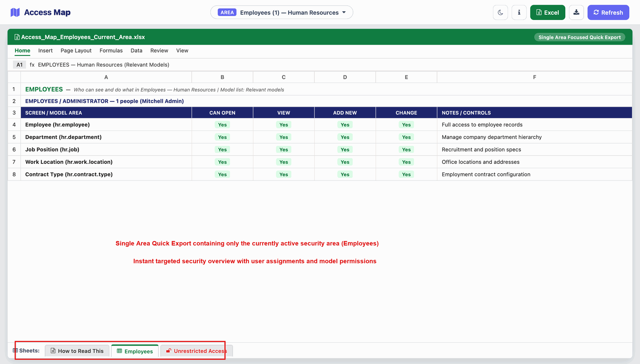Click the green Excel export button

(547, 12)
